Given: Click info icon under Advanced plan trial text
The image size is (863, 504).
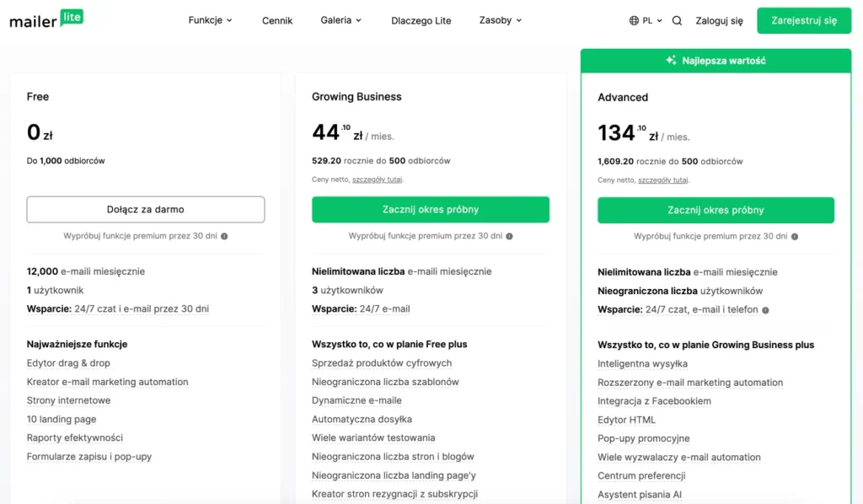Looking at the screenshot, I should point(795,237).
